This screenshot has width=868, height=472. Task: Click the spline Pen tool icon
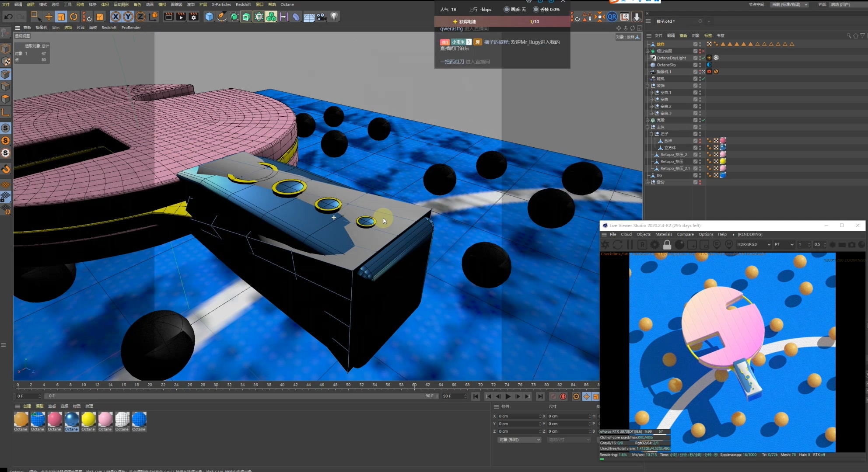(x=222, y=17)
